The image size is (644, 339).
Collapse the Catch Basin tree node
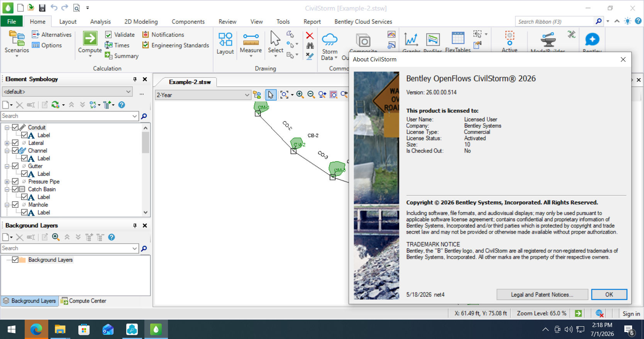(x=7, y=189)
